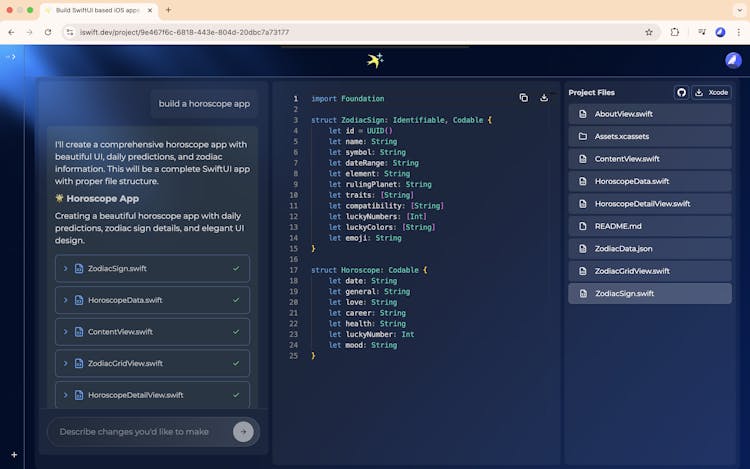Click the address bar URL
The width and height of the screenshot is (750, 469).
(x=184, y=32)
